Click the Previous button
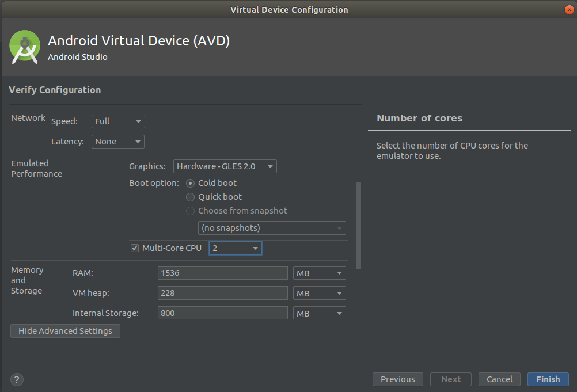The height and width of the screenshot is (392, 577). pyautogui.click(x=397, y=379)
